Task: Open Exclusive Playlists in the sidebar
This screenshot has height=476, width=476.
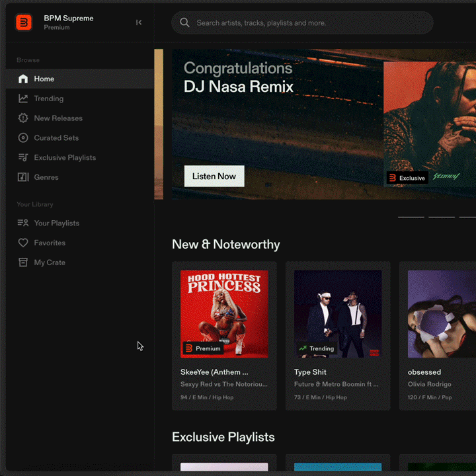Action: (x=79, y=157)
